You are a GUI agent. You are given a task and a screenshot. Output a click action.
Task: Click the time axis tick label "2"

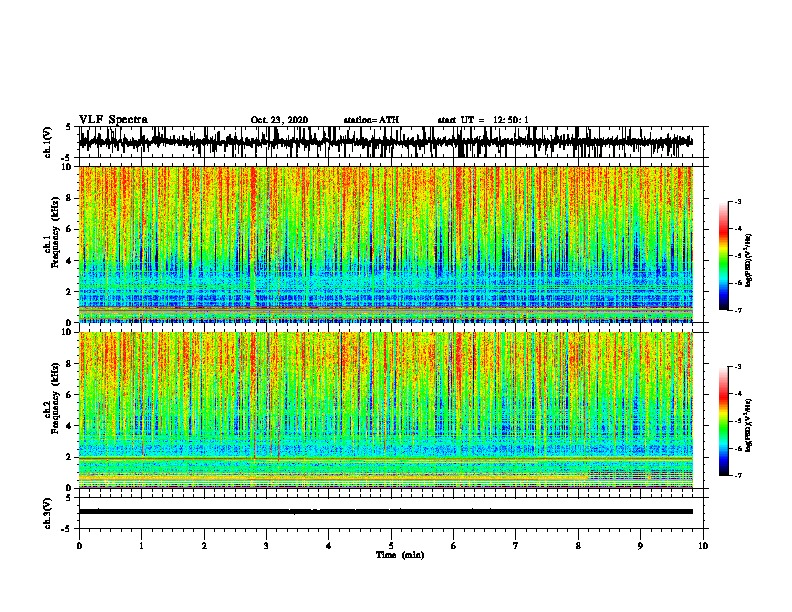click(x=204, y=546)
